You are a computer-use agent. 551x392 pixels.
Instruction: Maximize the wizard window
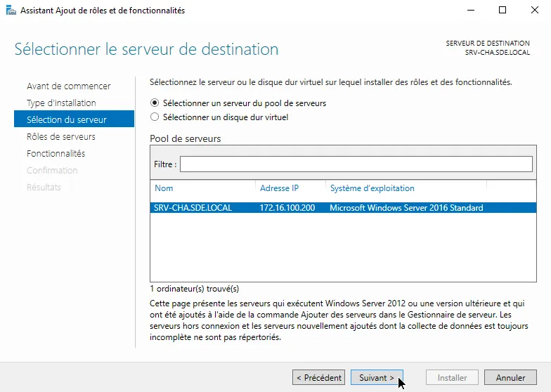point(502,10)
